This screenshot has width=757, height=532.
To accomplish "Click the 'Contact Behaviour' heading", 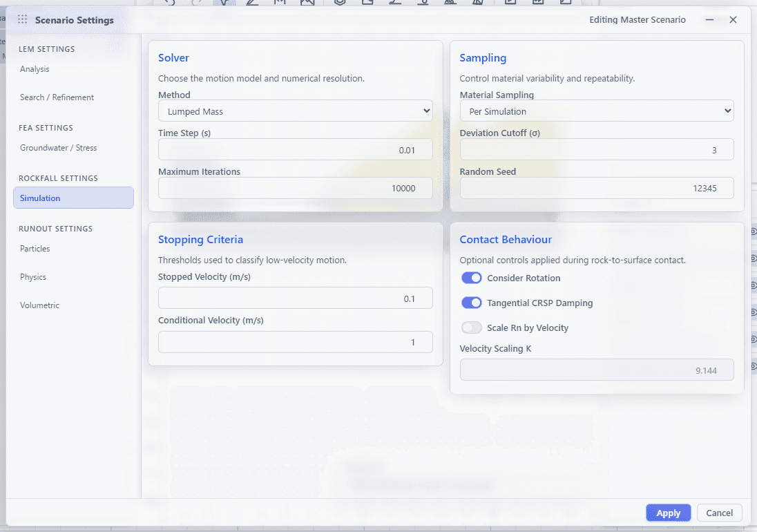I will [506, 240].
